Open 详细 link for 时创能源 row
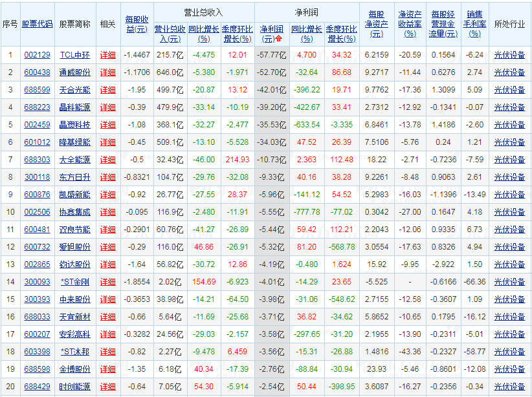Image resolution: width=532 pixels, height=397 pixels. pyautogui.click(x=108, y=387)
